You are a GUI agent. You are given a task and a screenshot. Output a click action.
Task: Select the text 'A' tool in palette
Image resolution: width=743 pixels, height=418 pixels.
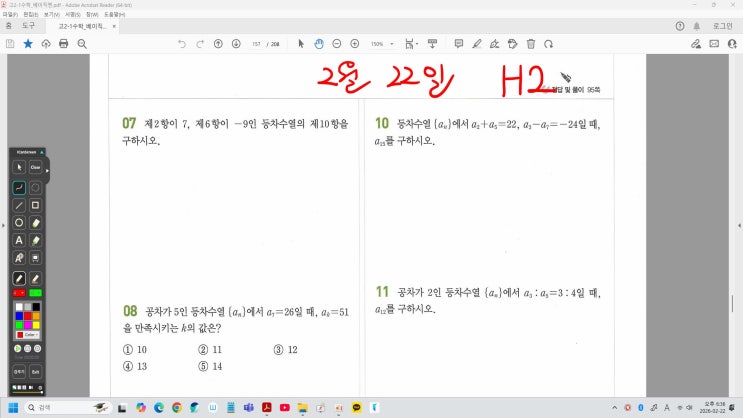point(19,240)
